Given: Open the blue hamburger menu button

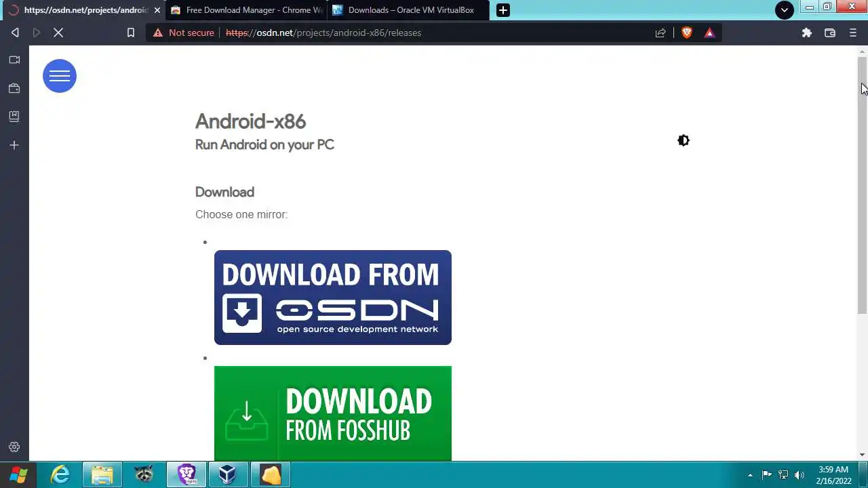Looking at the screenshot, I should click(60, 76).
